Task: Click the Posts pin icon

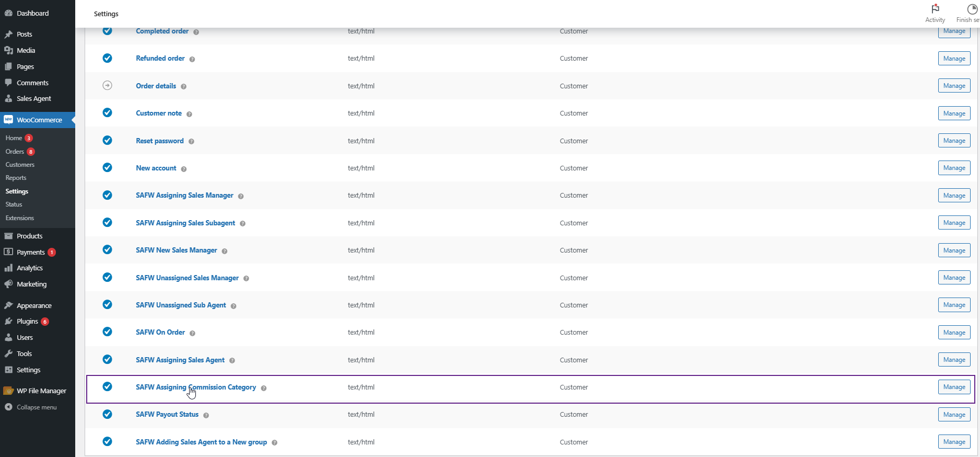Action: tap(8, 34)
